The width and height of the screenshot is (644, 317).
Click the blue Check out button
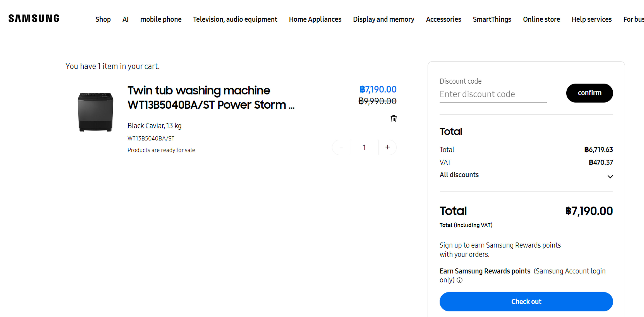526,302
